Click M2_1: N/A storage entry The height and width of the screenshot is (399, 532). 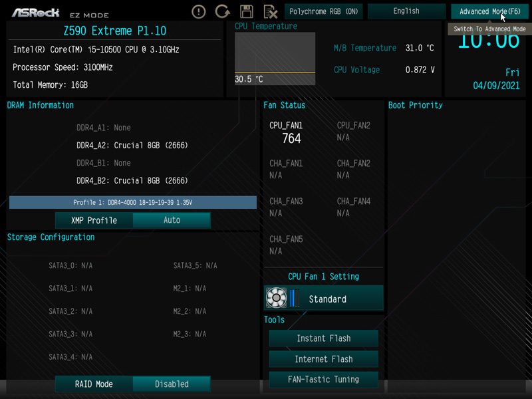click(190, 289)
